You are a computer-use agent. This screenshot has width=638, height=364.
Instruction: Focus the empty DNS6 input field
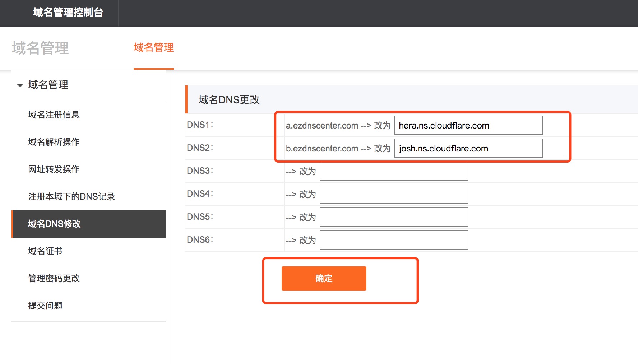[x=394, y=240]
